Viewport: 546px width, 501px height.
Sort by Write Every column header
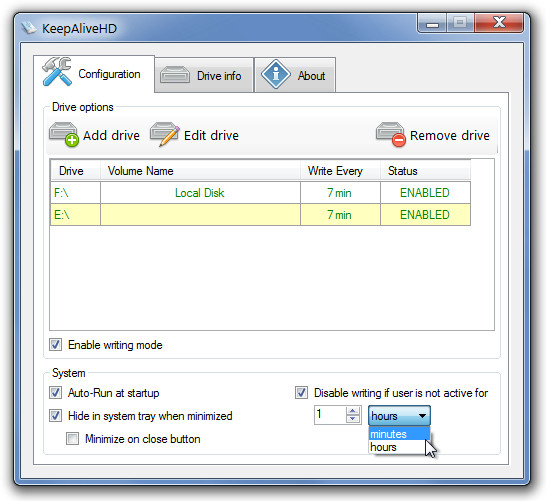pyautogui.click(x=340, y=171)
